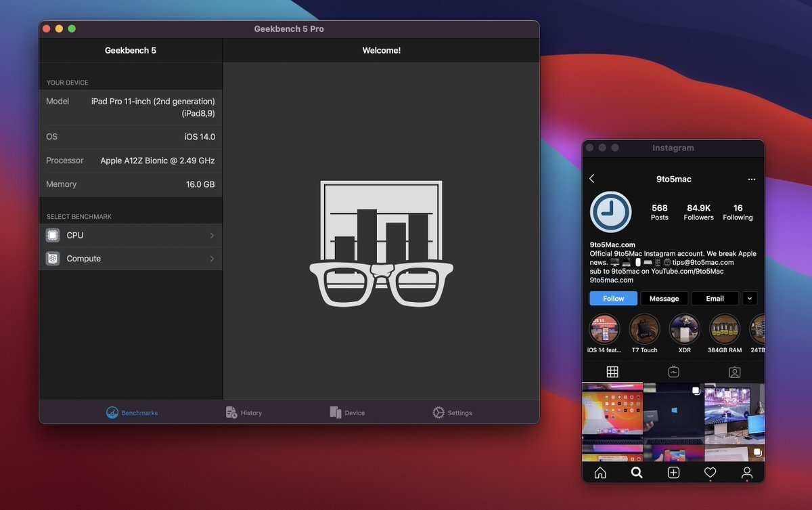Screen dimensions: 812x510
Task: Switch to the tagged photos view
Action: [734, 372]
